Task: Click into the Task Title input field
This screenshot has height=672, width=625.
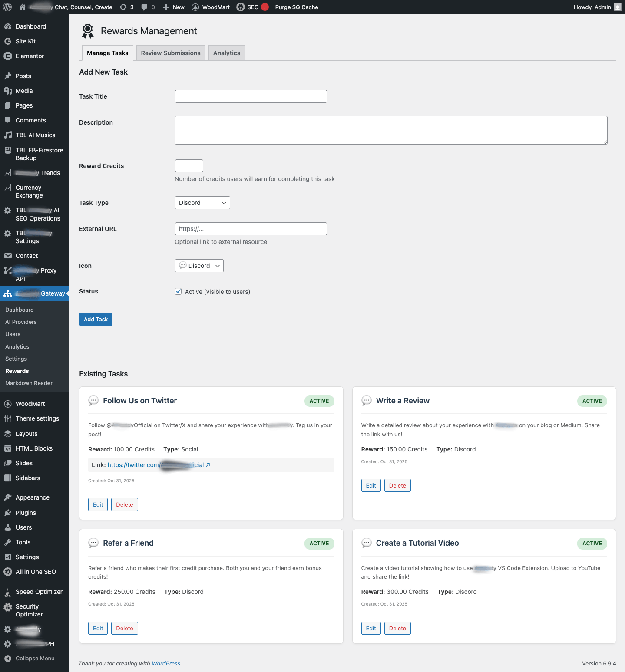Action: (x=251, y=96)
